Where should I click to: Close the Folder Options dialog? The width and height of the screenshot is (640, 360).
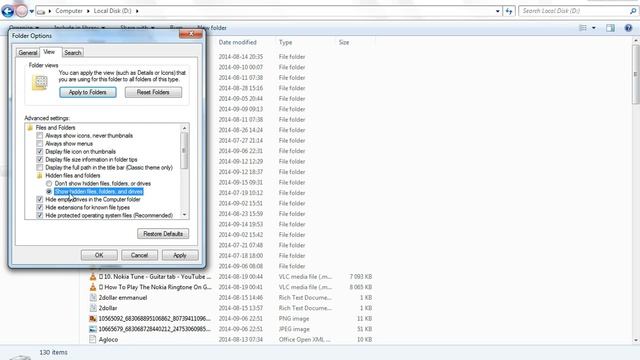click(191, 34)
